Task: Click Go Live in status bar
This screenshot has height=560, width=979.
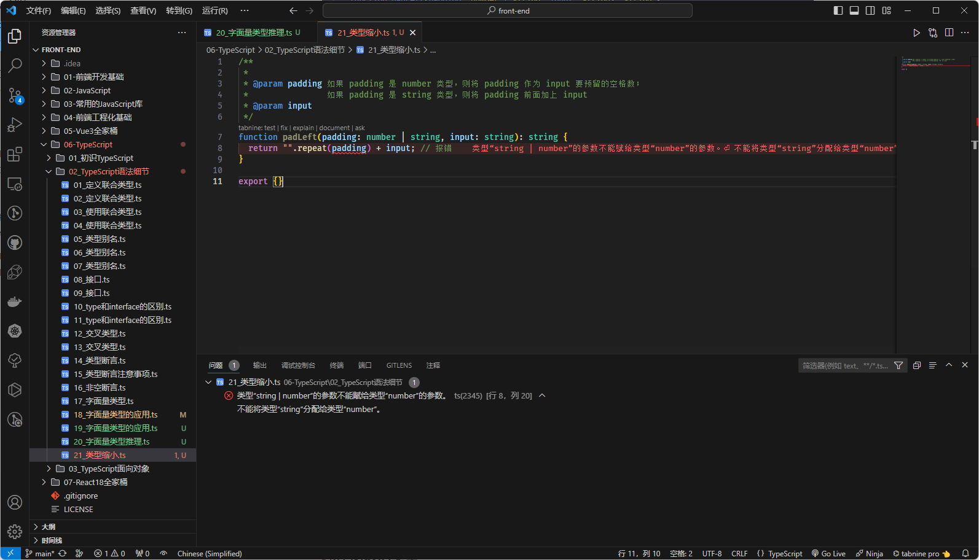Action: tap(828, 553)
